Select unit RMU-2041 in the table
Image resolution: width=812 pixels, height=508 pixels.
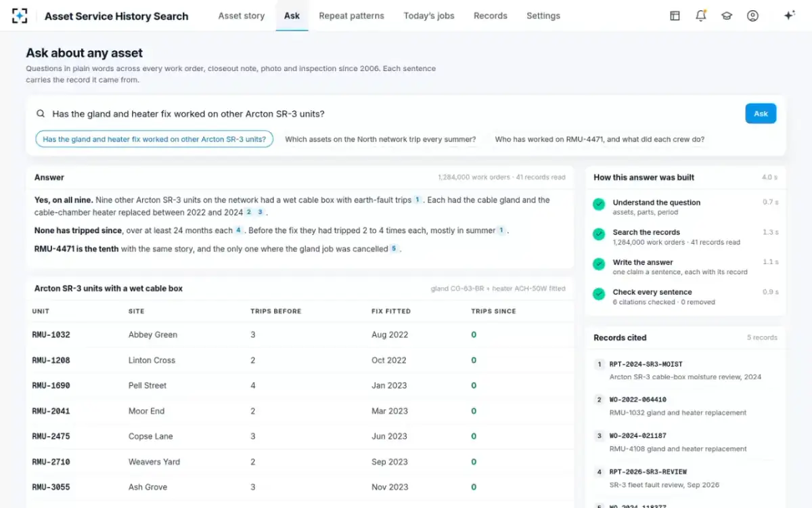point(51,411)
